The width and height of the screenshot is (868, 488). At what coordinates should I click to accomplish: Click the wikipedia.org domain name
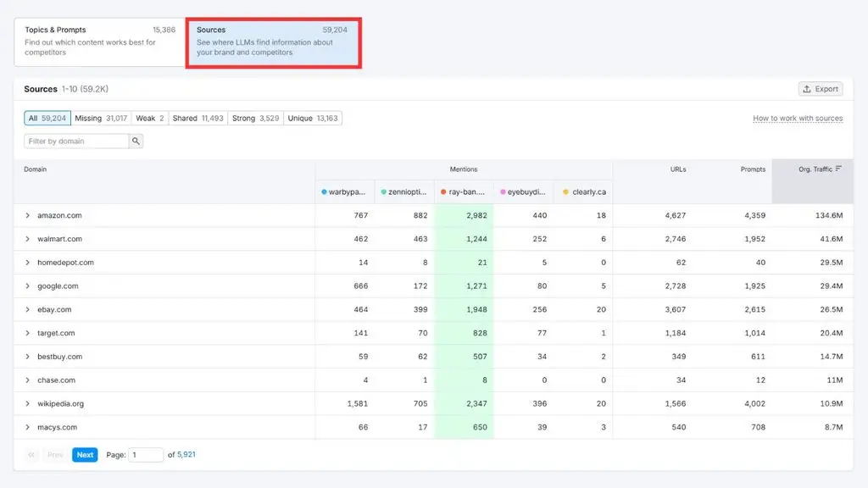click(x=60, y=404)
